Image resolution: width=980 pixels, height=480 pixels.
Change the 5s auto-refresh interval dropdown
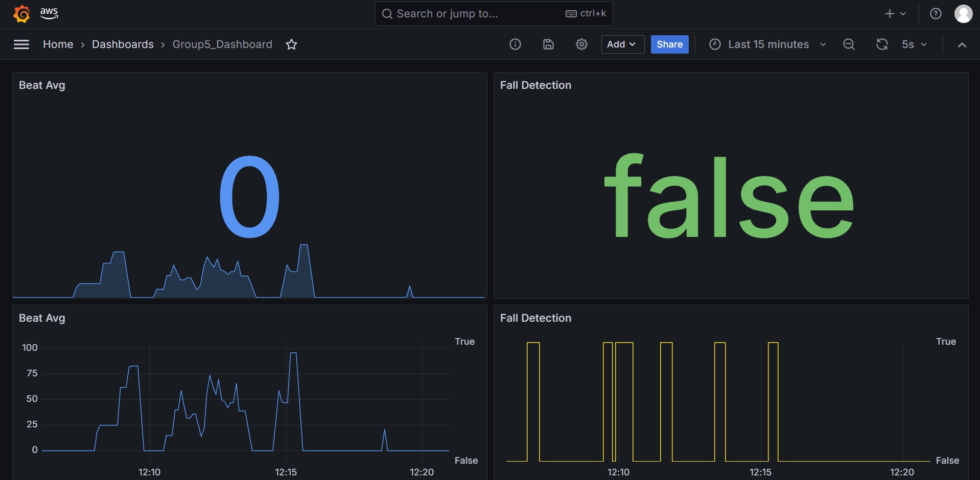coord(914,44)
